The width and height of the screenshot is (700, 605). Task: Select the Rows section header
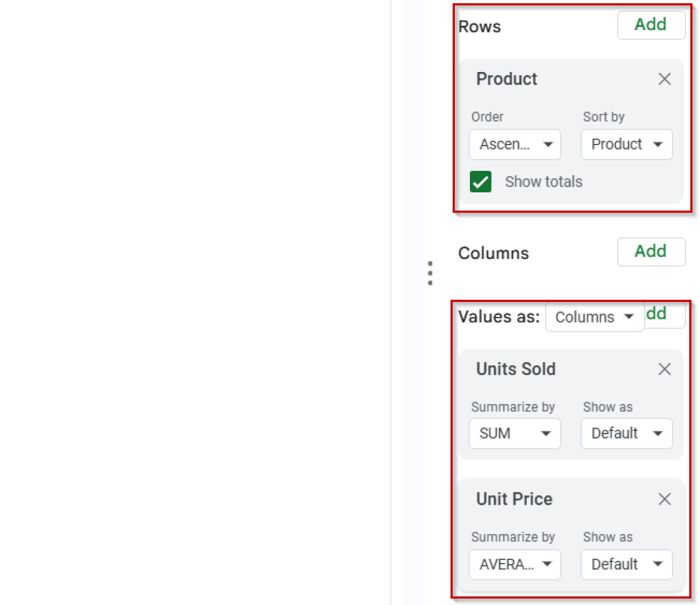pos(479,26)
